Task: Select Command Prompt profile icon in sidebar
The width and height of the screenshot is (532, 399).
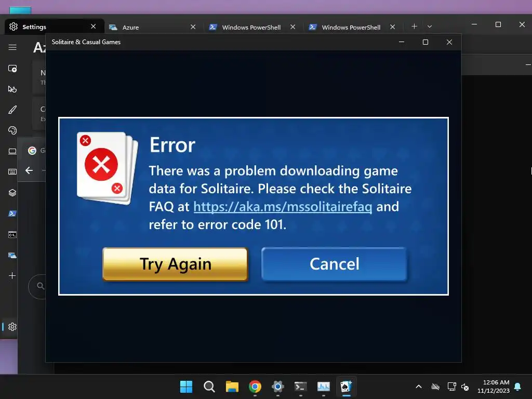Action: [x=12, y=234]
